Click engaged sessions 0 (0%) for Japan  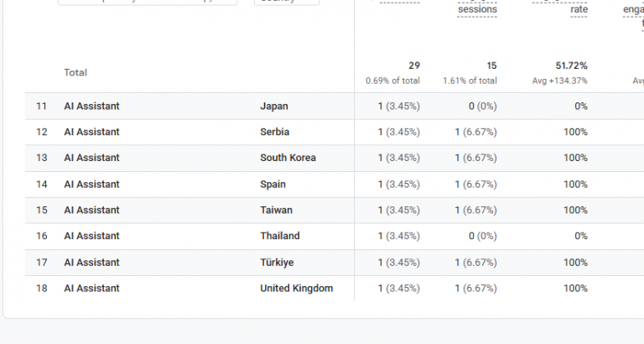pyautogui.click(x=483, y=107)
